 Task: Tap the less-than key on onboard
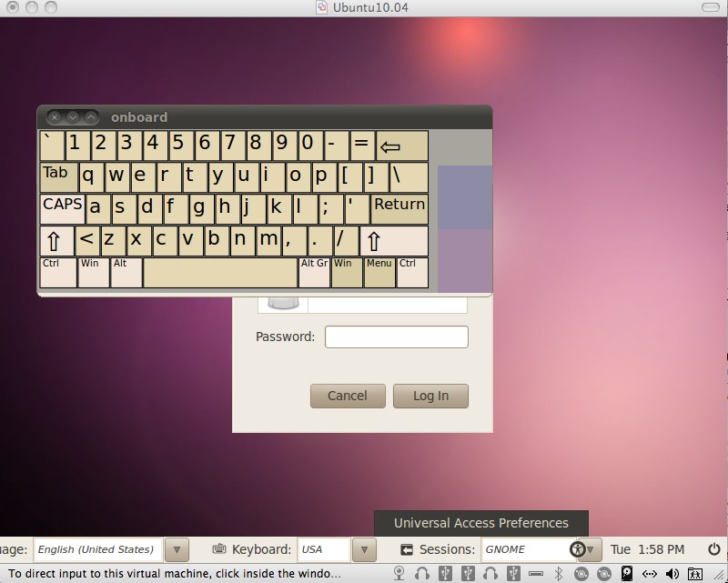click(87, 241)
